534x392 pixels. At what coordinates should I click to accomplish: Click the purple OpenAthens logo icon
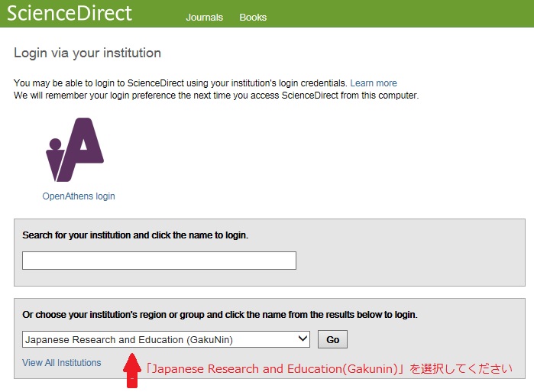pos(75,150)
